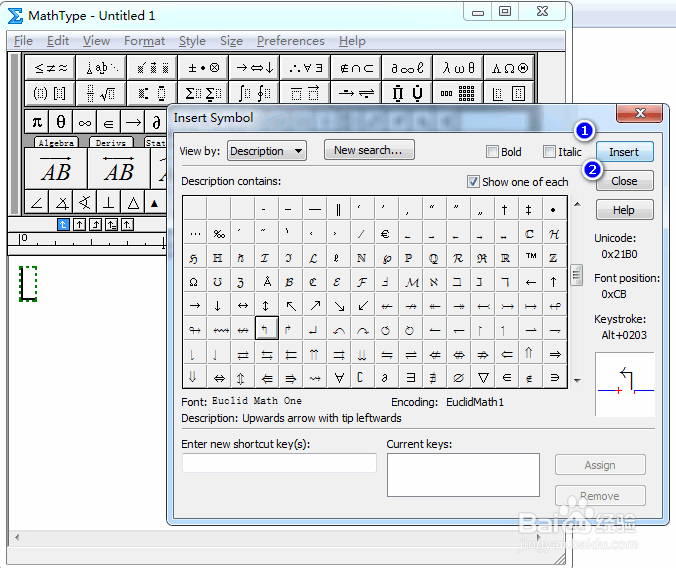Click the Insert button
This screenshot has width=676, height=568.
[x=624, y=152]
